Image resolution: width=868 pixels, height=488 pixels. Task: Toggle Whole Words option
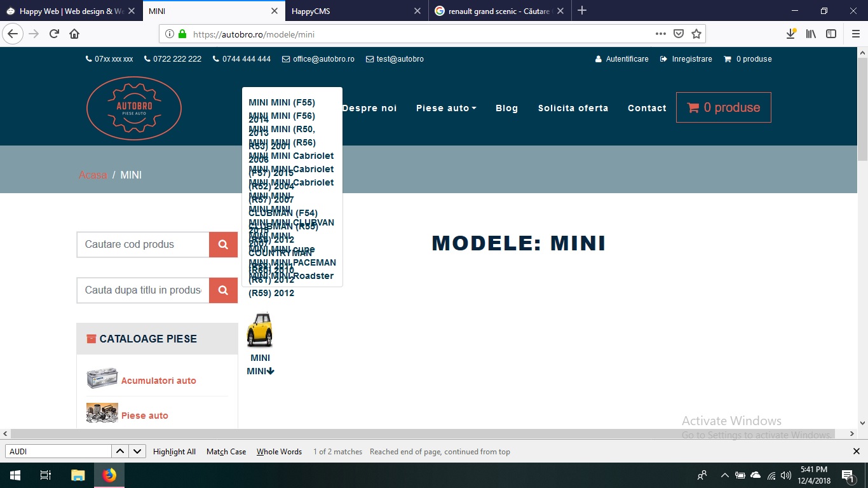[279, 452]
